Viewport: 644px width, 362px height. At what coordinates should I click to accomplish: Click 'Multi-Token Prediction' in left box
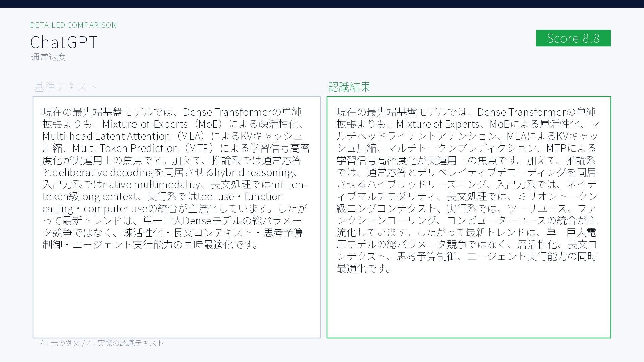125,148
